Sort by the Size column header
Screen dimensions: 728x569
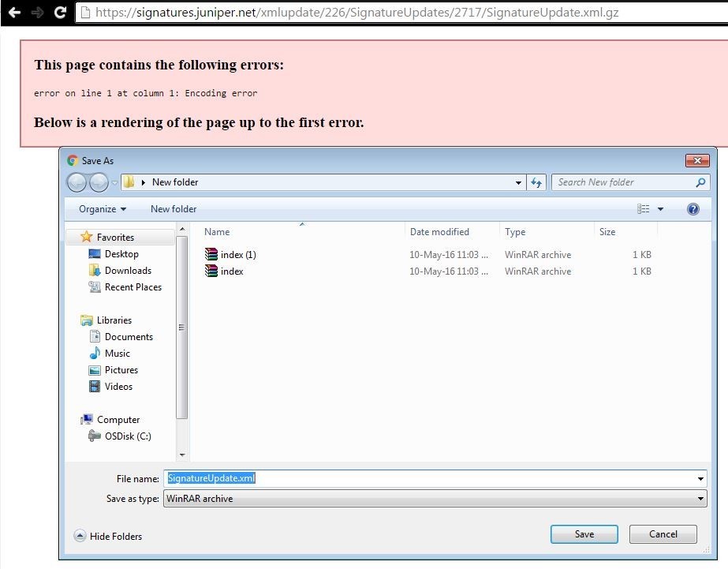click(x=607, y=232)
